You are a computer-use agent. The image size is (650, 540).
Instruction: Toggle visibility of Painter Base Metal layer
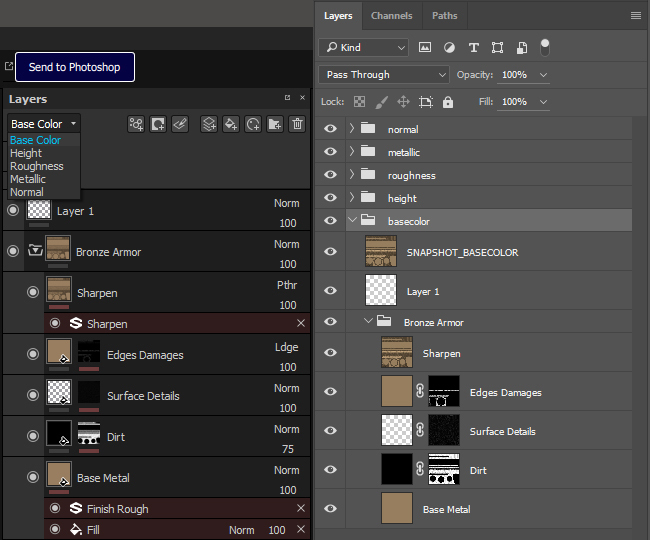(x=33, y=477)
